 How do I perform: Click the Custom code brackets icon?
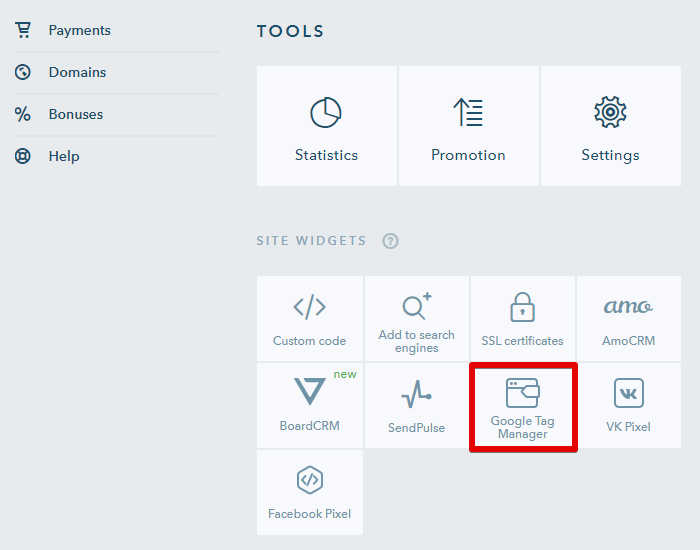point(309,307)
